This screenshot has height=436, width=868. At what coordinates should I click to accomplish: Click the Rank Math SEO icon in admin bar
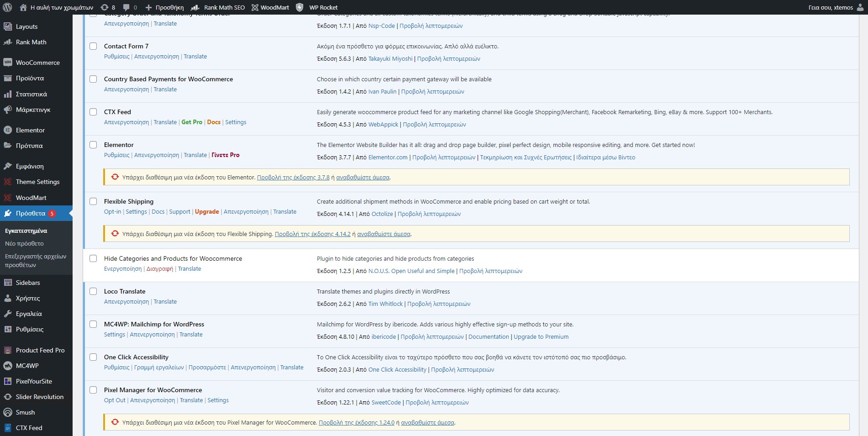pos(195,7)
